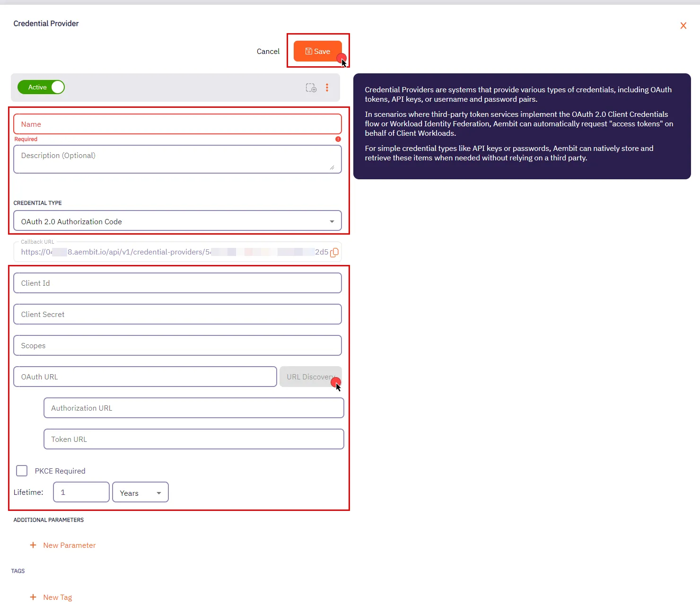
Task: Click the Name input field
Action: point(177,124)
